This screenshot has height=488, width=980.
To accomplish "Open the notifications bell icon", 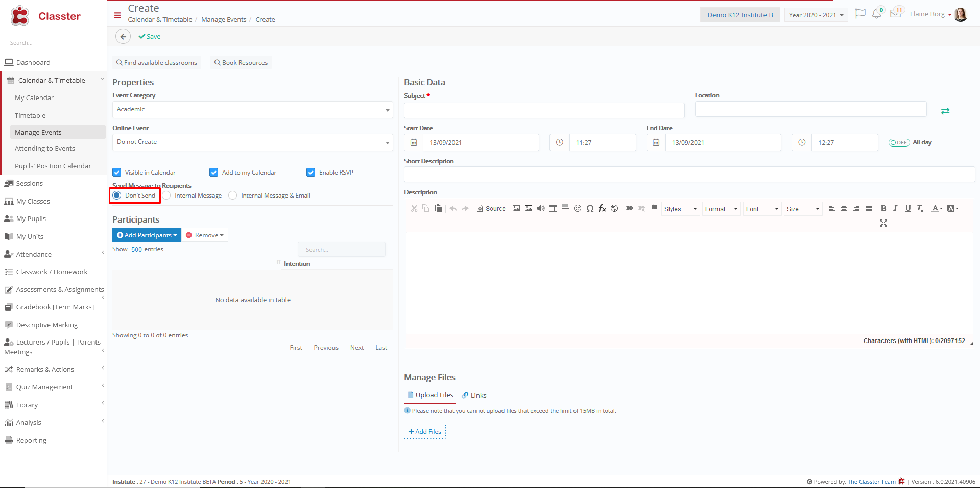I will pyautogui.click(x=877, y=14).
